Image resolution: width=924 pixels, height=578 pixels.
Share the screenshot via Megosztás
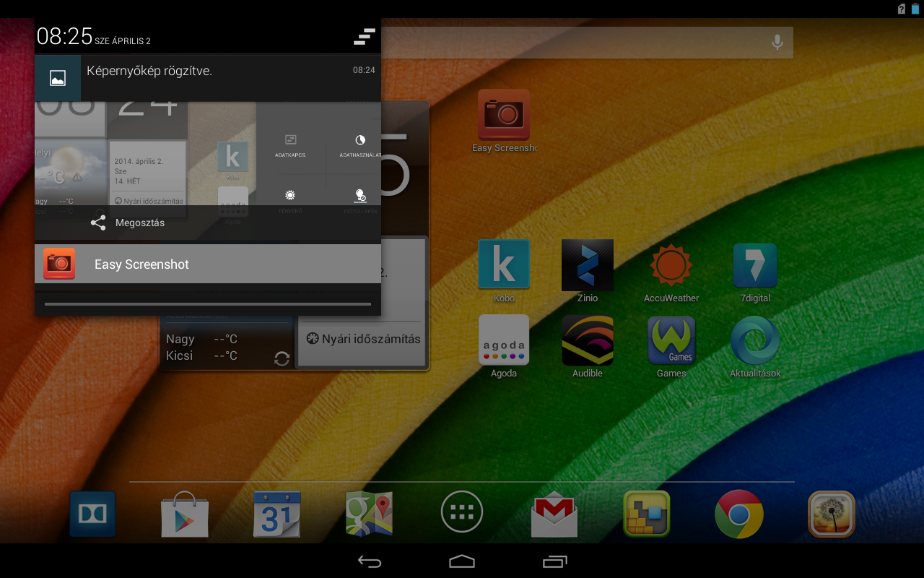click(128, 223)
